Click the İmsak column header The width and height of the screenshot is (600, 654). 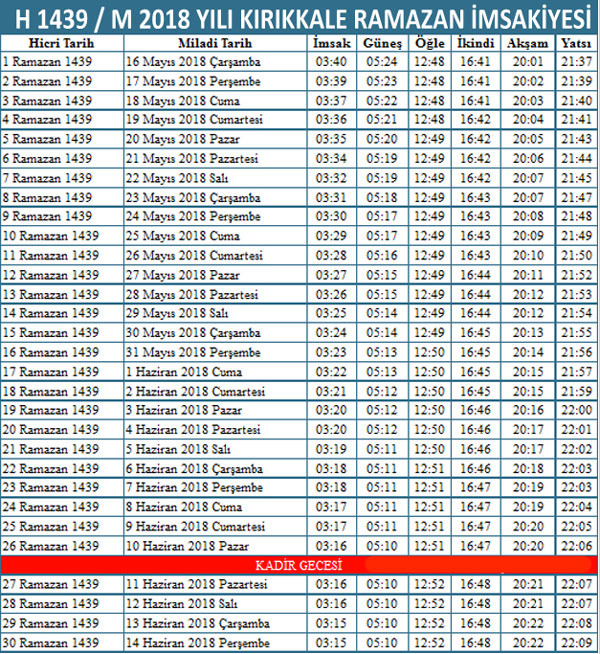coord(331,45)
